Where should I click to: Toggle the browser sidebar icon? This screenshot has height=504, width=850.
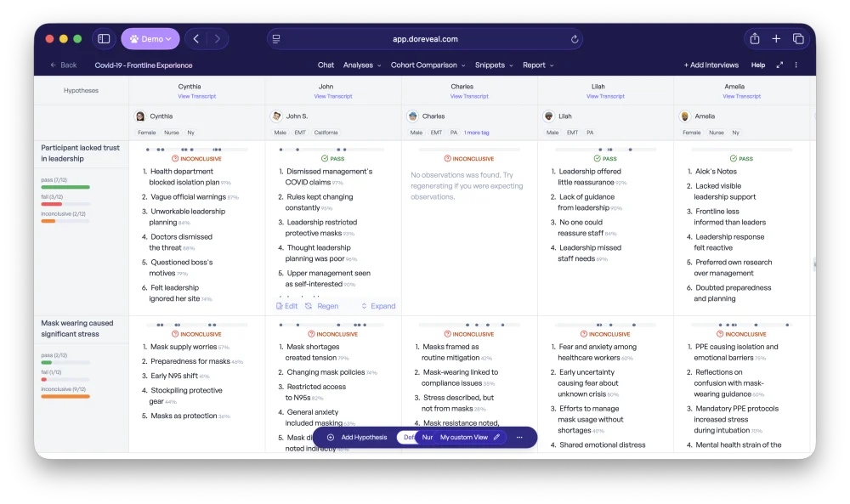click(104, 39)
